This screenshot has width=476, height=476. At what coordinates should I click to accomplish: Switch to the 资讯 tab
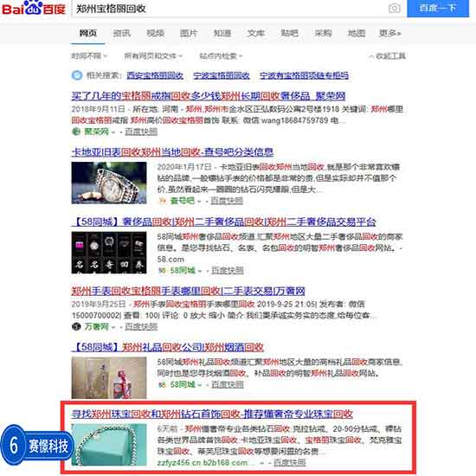pos(122,33)
